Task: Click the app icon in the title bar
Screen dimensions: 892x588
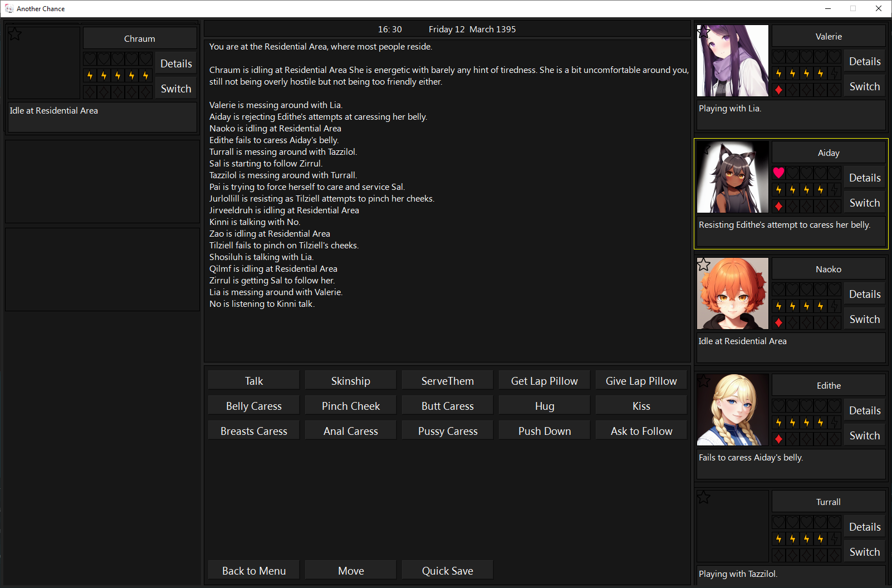Action: [x=9, y=9]
